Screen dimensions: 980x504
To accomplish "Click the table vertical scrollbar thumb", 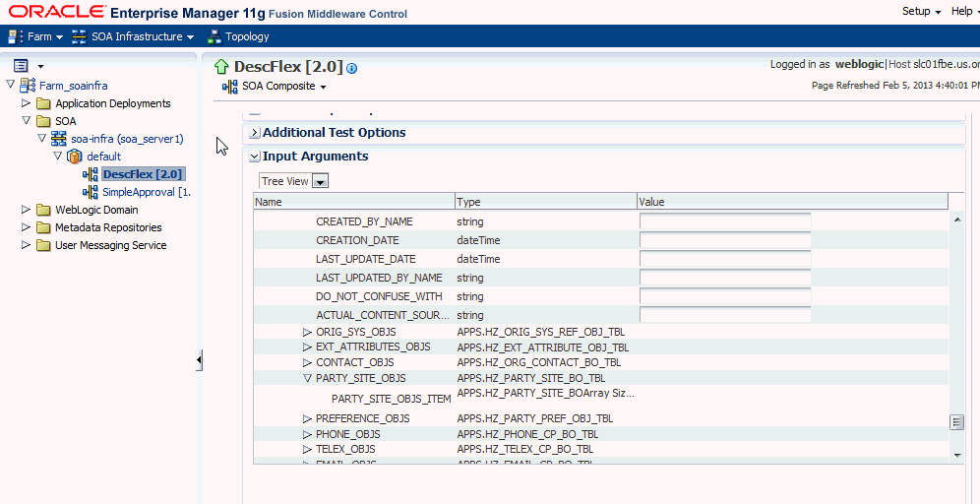I will click(956, 422).
